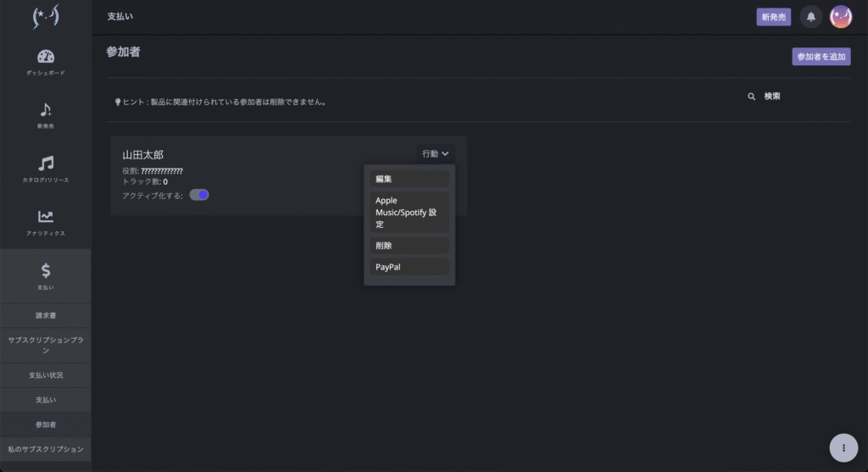868x472 pixels.
Task: Open the Catalog/Releases music icon
Action: tap(46, 163)
